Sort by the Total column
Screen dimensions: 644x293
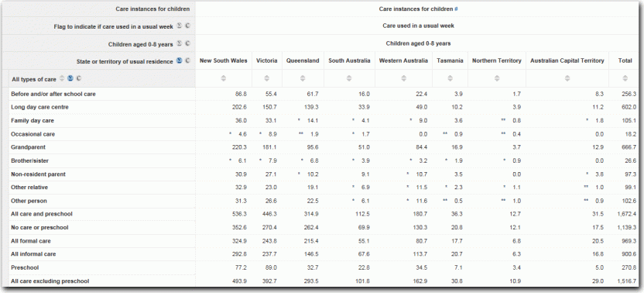[x=625, y=78]
